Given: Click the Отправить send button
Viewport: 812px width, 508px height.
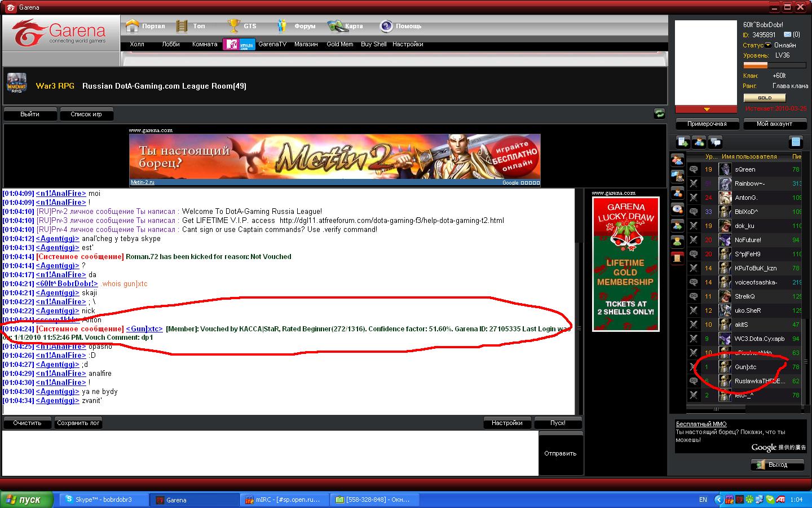Looking at the screenshot, I should pos(561,453).
